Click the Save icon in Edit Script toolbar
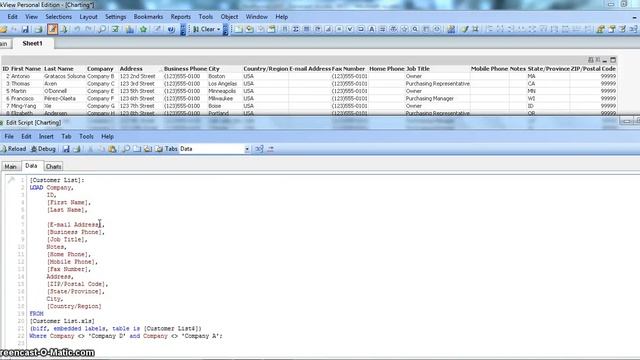This screenshot has height=360, width=640. pos(66,149)
